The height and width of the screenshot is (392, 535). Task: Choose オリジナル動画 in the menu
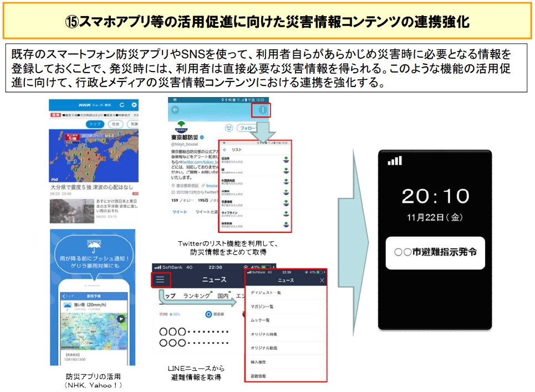286,348
